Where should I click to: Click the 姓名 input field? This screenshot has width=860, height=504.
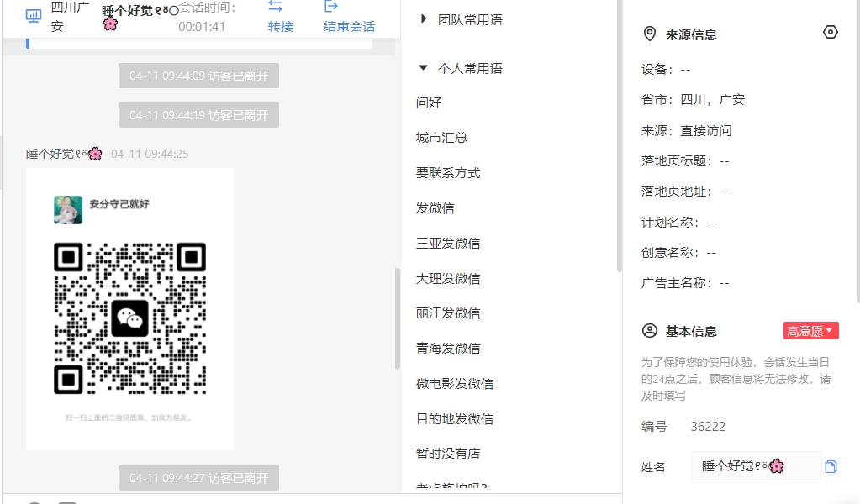[757, 466]
